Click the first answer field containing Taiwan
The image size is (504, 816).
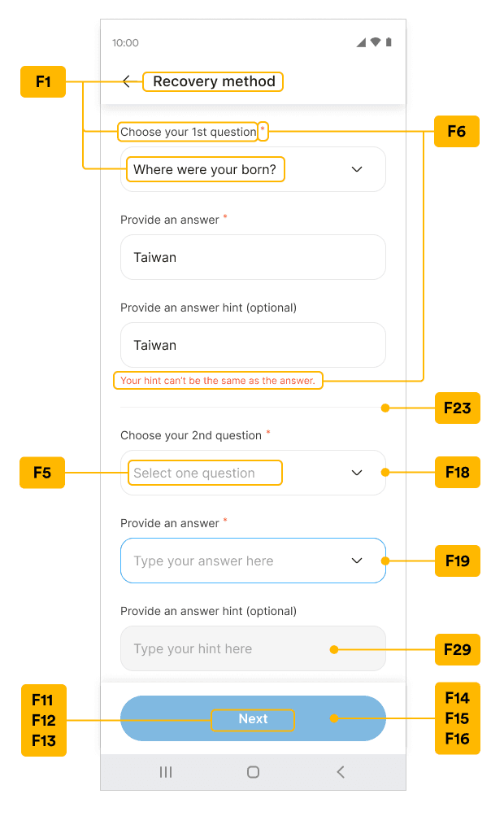click(x=254, y=257)
